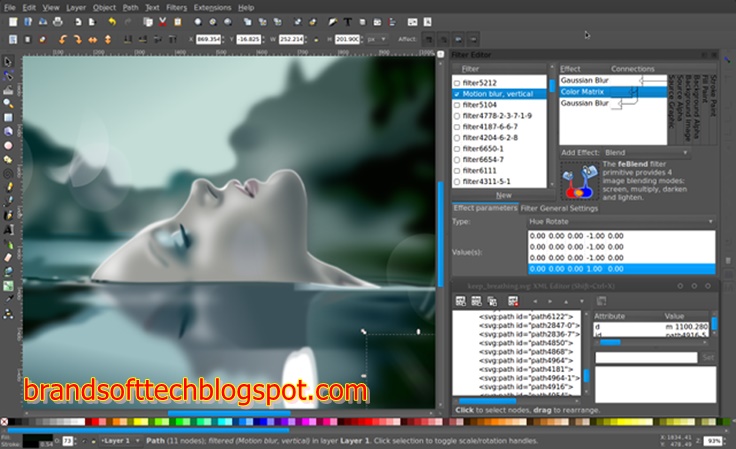Viewport: 736px width, 449px height.
Task: Flip selection horizontally
Action: click(x=92, y=39)
